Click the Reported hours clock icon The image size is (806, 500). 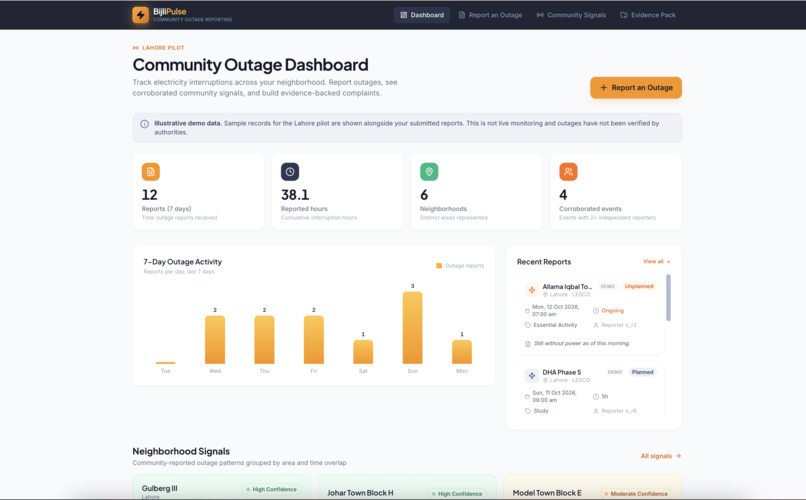coord(290,172)
